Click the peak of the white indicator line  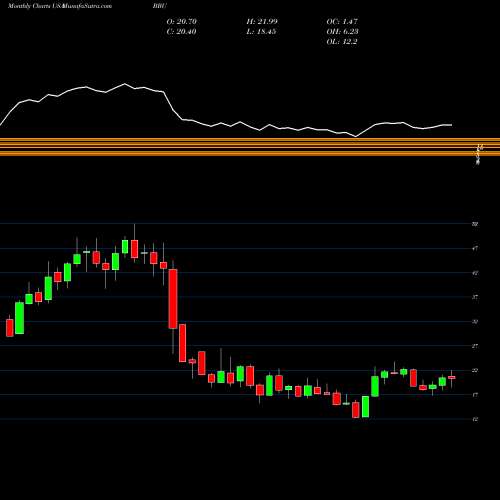coord(125,84)
